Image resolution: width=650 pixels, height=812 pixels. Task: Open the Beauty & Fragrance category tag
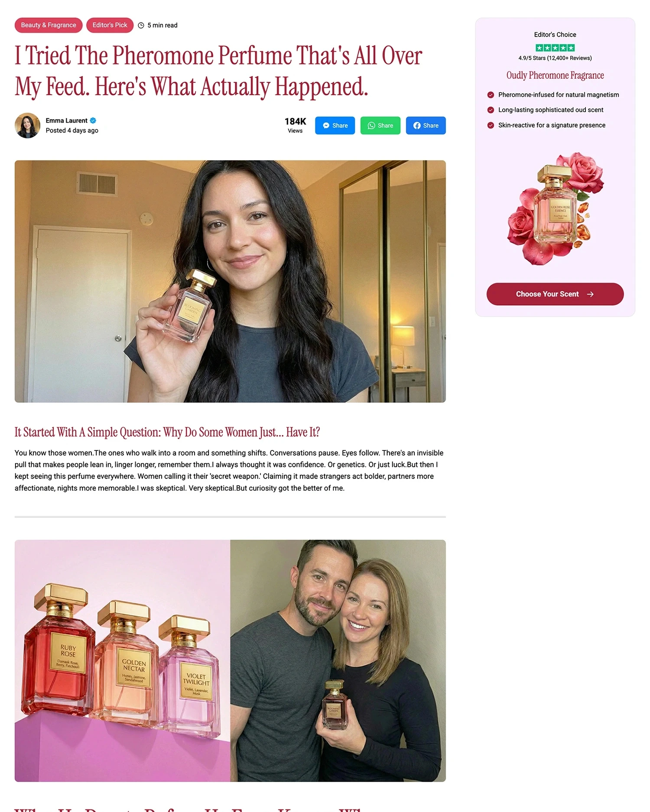pyautogui.click(x=49, y=25)
